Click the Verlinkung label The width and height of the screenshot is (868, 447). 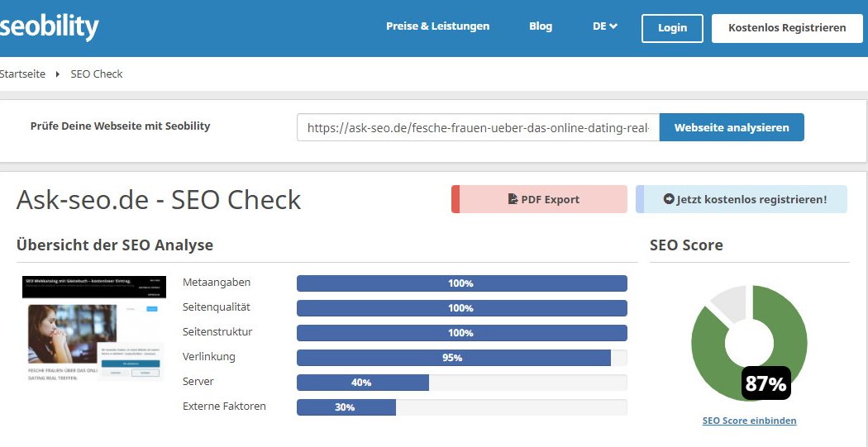pyautogui.click(x=208, y=357)
